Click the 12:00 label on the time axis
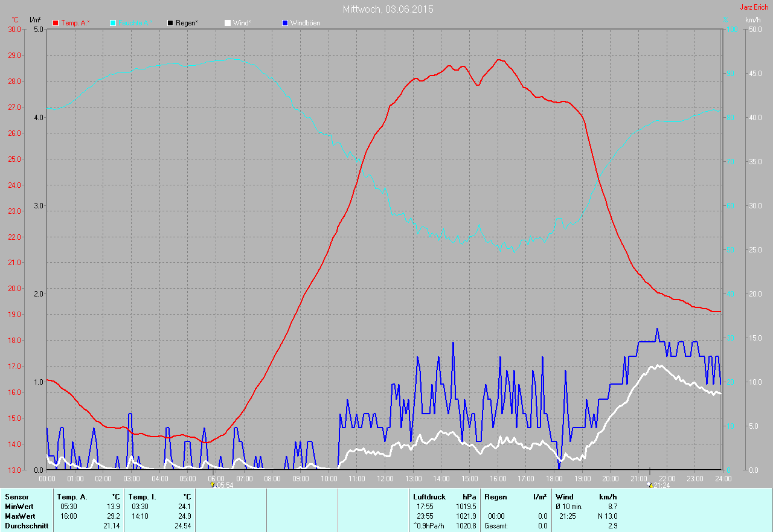Image resolution: width=773 pixels, height=532 pixels. [385, 479]
